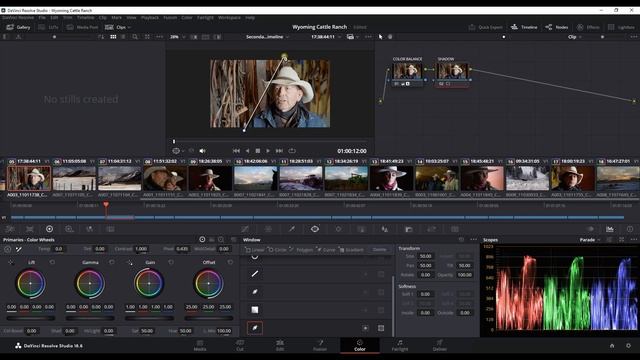Open the Clip node mode dropdown
Screen dimensions: 640x360
pyautogui.click(x=575, y=37)
